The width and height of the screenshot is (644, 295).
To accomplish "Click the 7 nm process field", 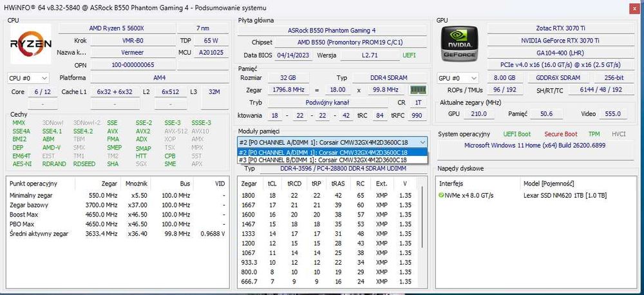I will (x=203, y=28).
